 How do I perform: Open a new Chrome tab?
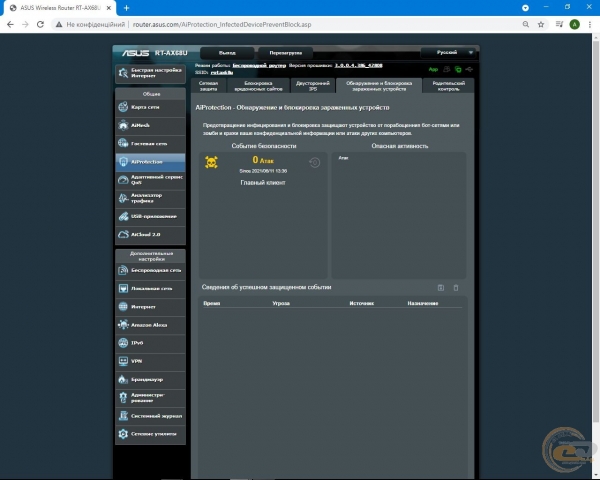pyautogui.click(x=127, y=8)
